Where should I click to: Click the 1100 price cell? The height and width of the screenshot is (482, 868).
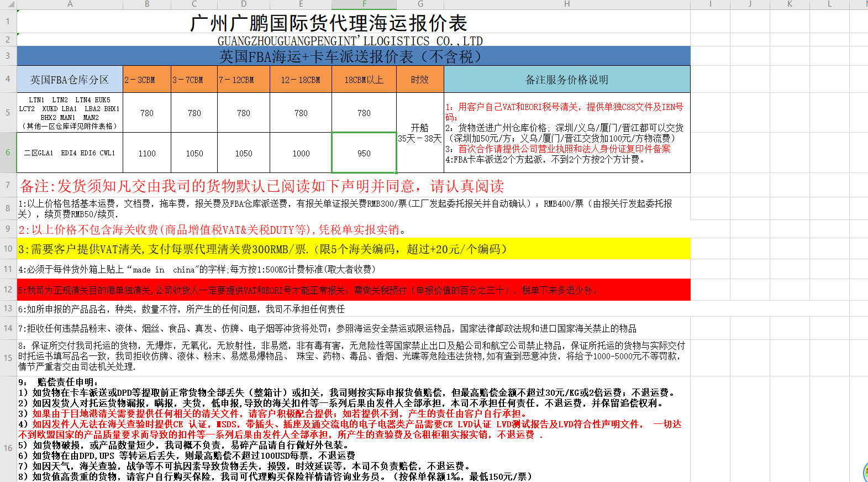point(147,153)
